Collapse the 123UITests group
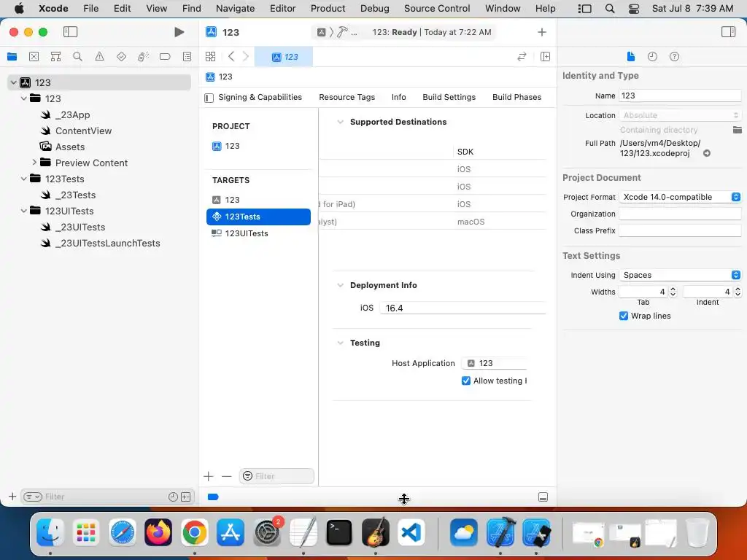747x560 pixels. [24, 211]
